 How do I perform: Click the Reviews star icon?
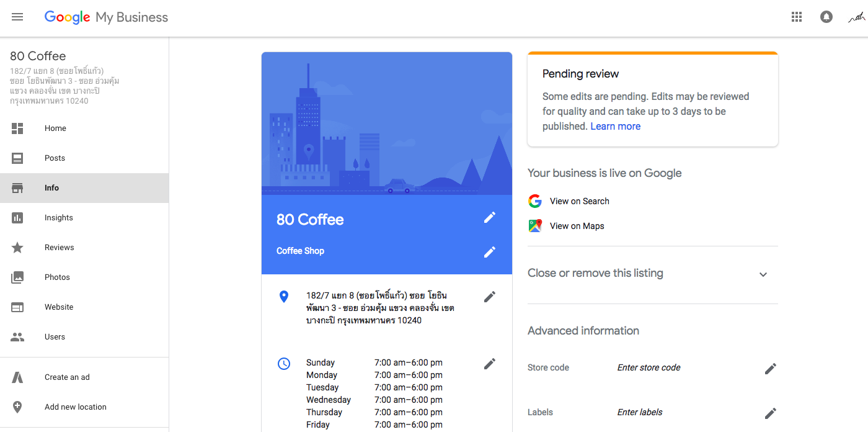point(17,248)
